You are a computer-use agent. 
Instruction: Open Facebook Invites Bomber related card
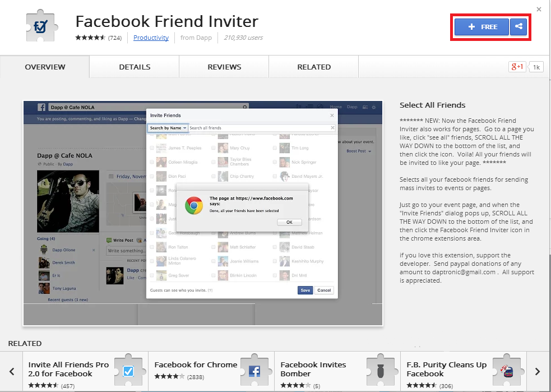[337, 372]
